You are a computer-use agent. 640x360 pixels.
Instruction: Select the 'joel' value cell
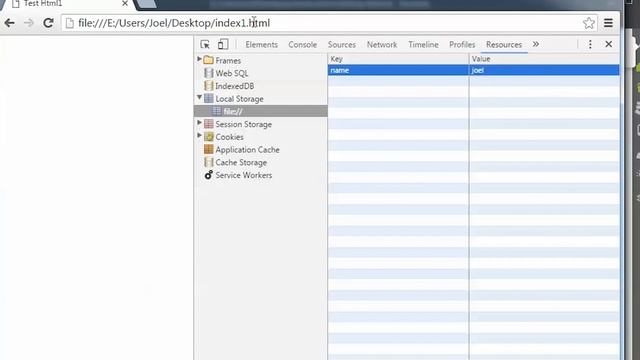(x=544, y=70)
